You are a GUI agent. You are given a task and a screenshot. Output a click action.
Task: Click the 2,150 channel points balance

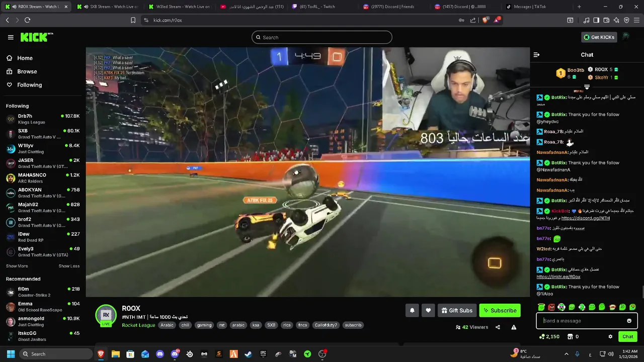[x=549, y=336]
